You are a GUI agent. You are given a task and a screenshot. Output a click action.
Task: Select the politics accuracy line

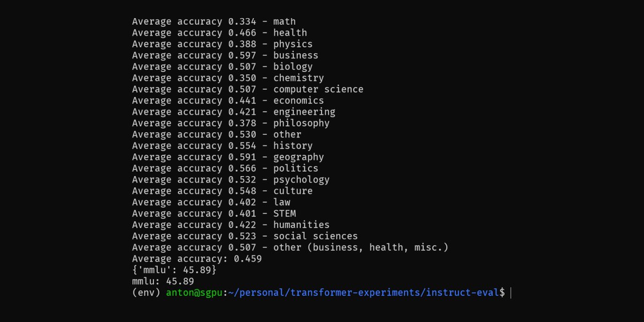click(x=225, y=168)
